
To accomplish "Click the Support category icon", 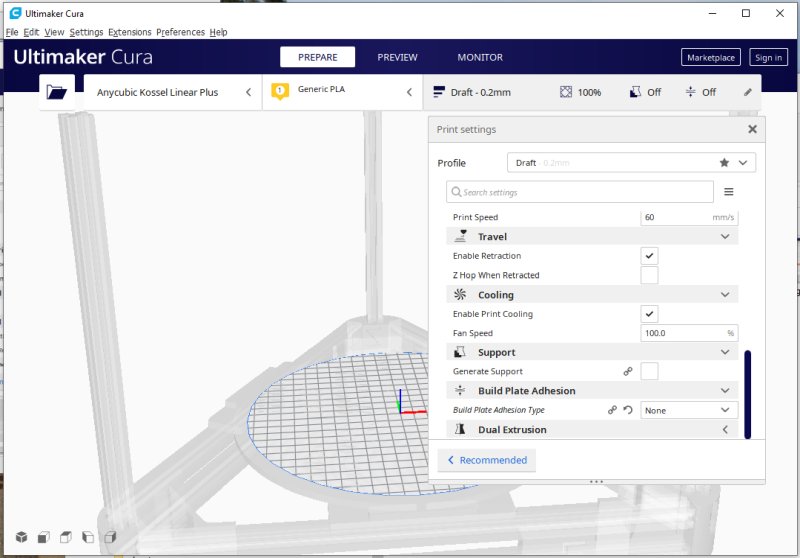I will point(460,352).
